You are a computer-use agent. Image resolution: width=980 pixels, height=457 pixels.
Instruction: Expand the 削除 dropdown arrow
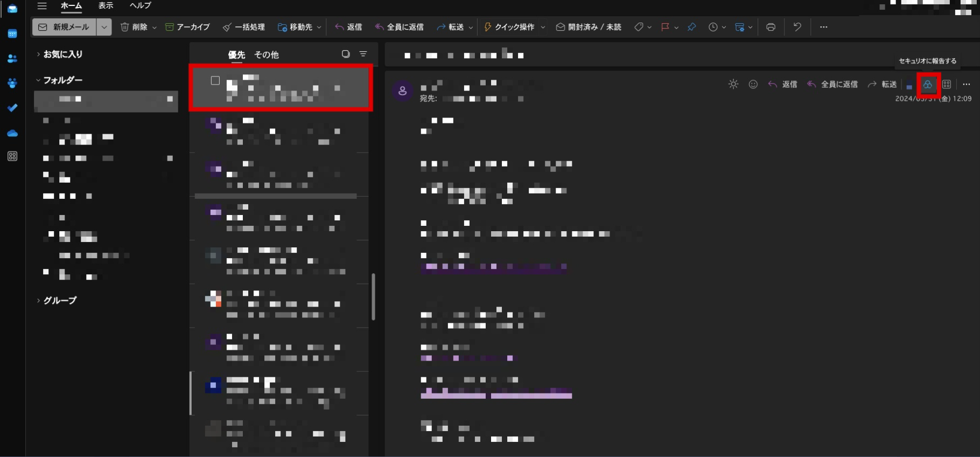(x=155, y=27)
